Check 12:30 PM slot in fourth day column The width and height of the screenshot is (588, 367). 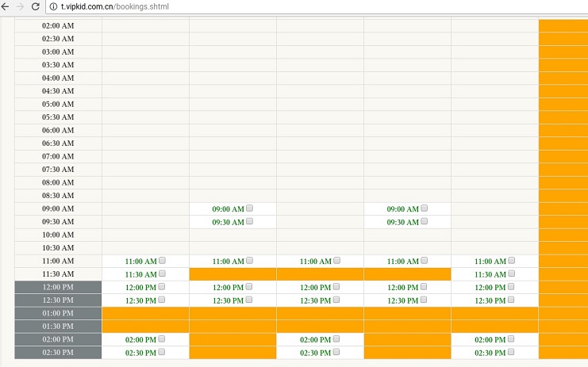(424, 300)
